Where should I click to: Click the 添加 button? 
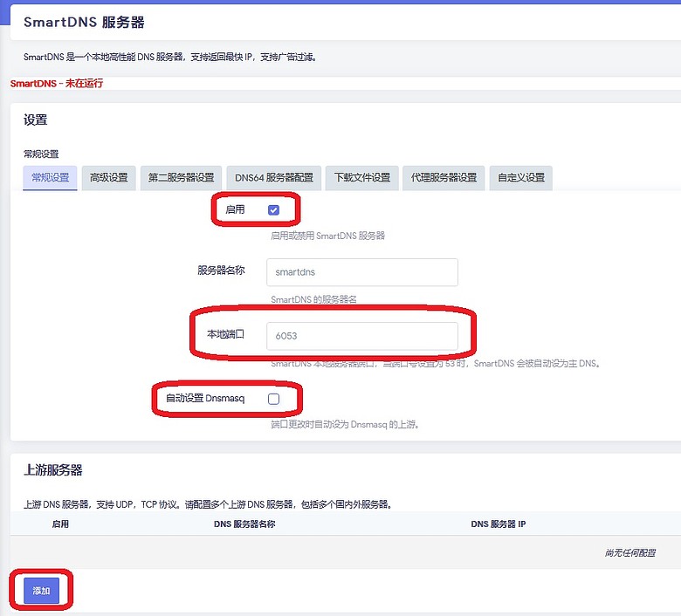(x=41, y=591)
